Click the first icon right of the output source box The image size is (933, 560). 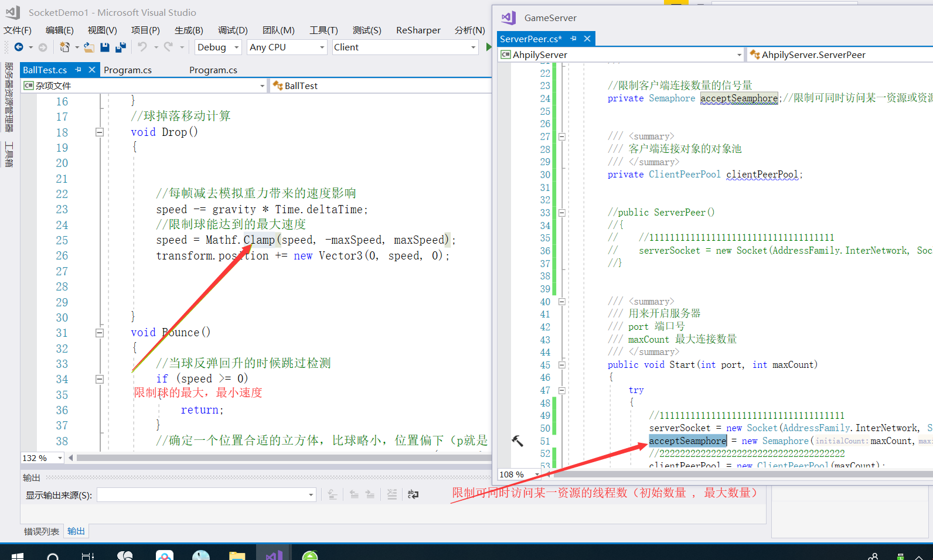coord(332,494)
